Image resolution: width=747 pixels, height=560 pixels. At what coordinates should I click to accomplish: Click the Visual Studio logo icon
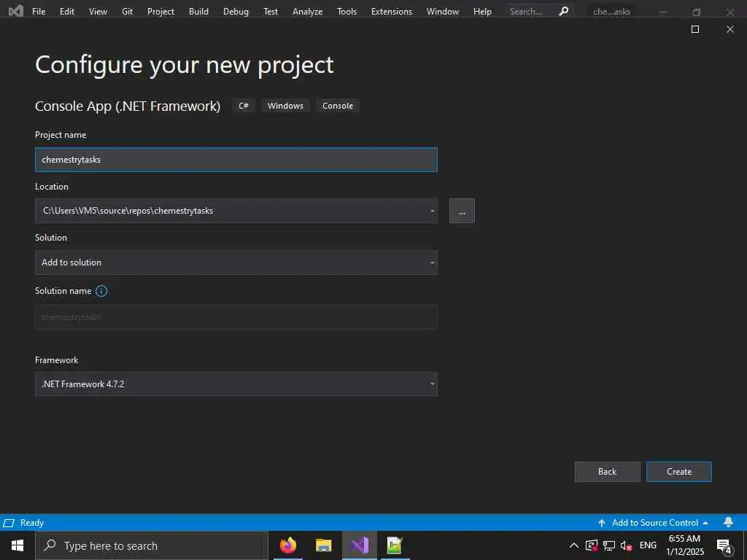pos(16,11)
